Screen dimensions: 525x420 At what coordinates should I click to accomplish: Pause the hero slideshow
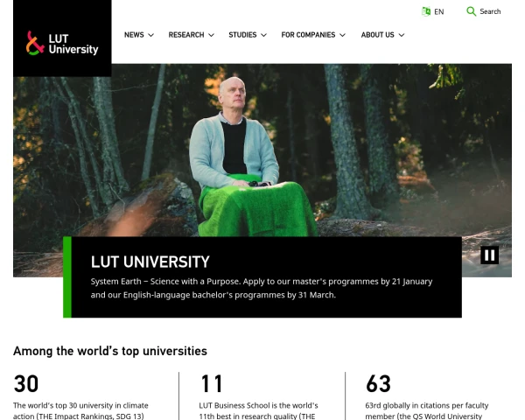(x=489, y=255)
